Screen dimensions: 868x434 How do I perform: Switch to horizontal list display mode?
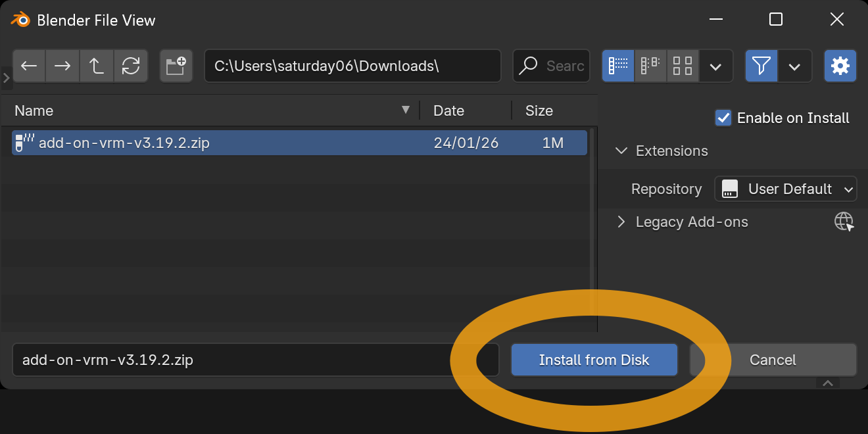pyautogui.click(x=650, y=66)
